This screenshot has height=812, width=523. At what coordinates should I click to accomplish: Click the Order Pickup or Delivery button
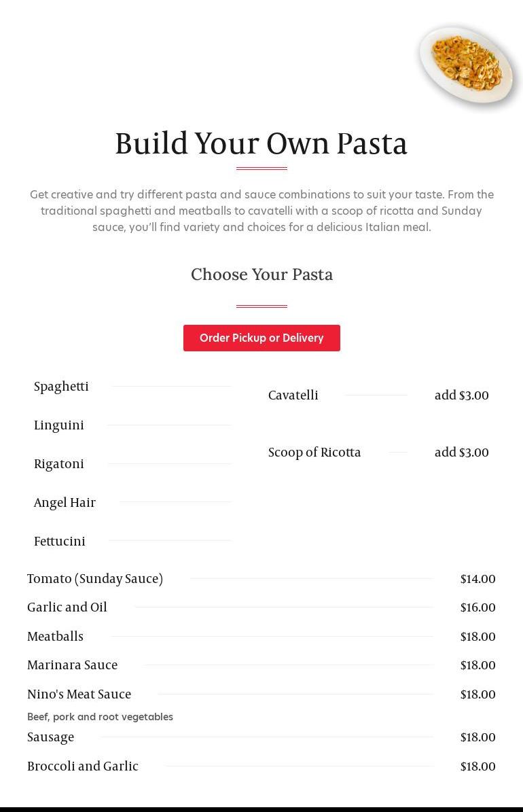[261, 338]
